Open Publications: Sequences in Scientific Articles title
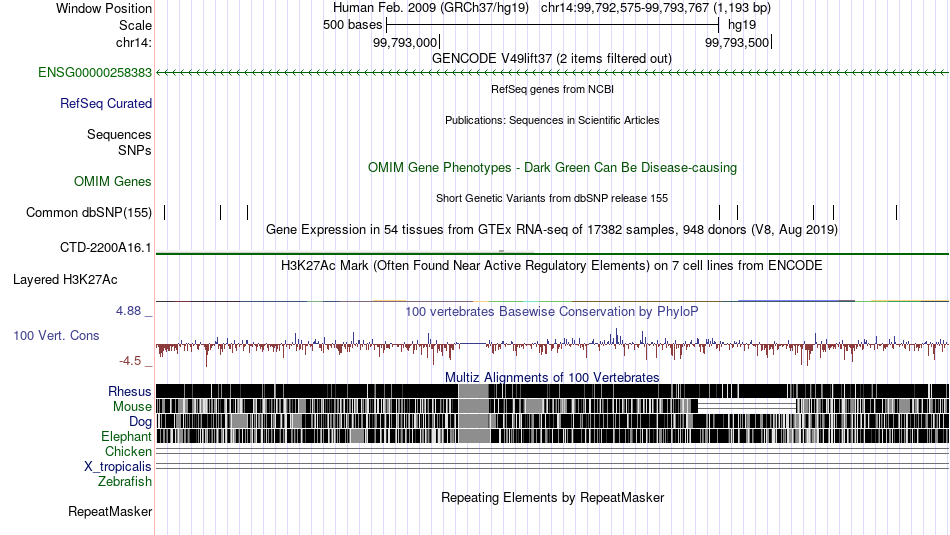This screenshot has width=950, height=535. point(552,120)
